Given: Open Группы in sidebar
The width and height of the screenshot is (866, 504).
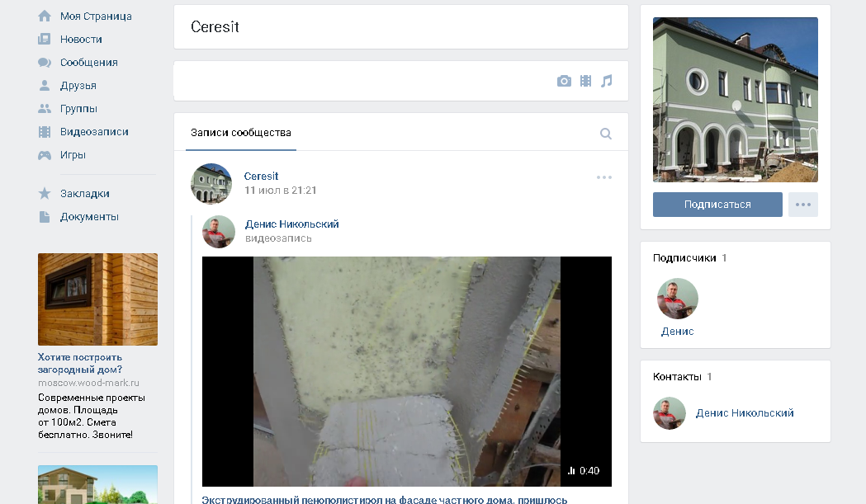Looking at the screenshot, I should pyautogui.click(x=79, y=109).
